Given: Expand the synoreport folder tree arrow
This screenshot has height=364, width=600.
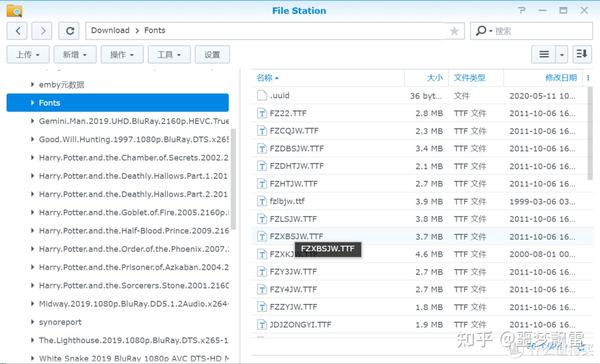Looking at the screenshot, I should [32, 322].
